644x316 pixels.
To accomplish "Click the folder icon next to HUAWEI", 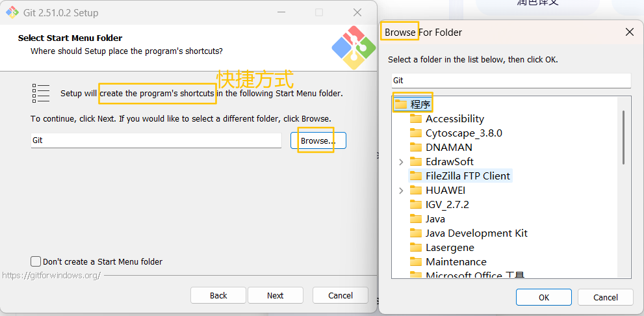I will (x=416, y=191).
